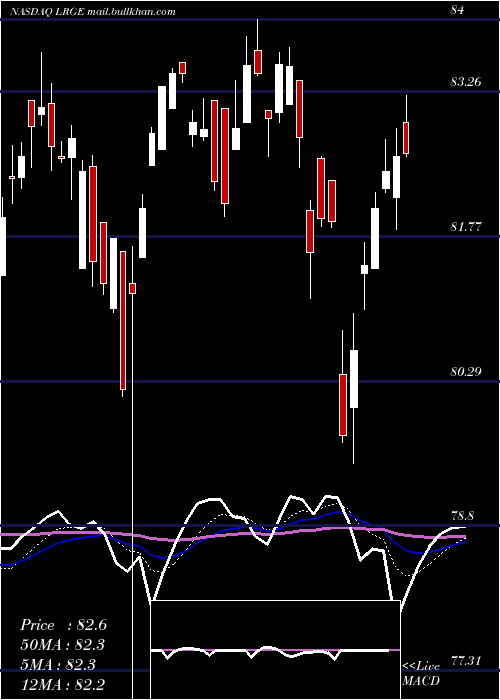Click the <<Live MACD label
Viewport: 500px width, 700px height.
coord(421,674)
